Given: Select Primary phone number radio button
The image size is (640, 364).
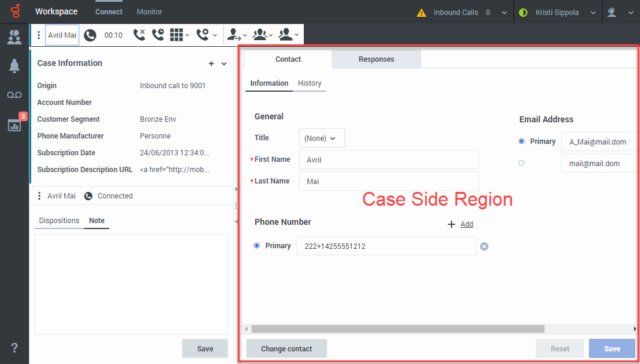Looking at the screenshot, I should click(x=257, y=246).
